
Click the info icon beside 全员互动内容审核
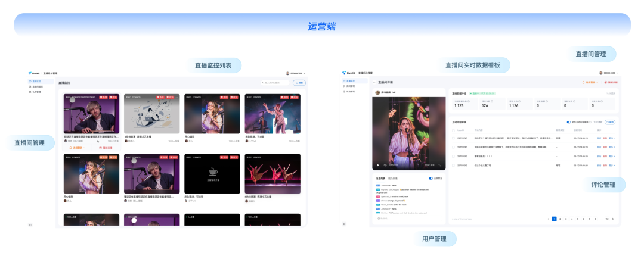(592, 122)
